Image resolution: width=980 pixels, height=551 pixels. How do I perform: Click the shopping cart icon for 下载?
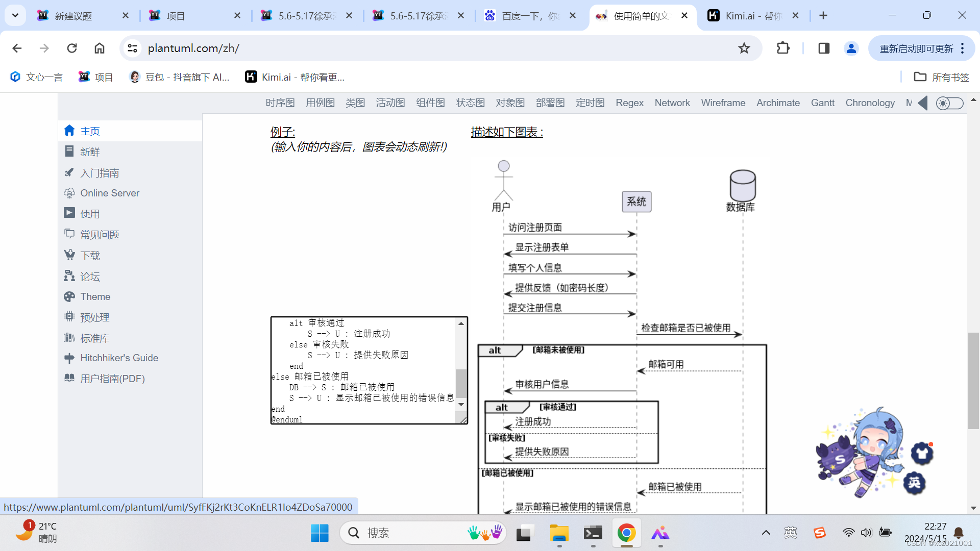(69, 255)
